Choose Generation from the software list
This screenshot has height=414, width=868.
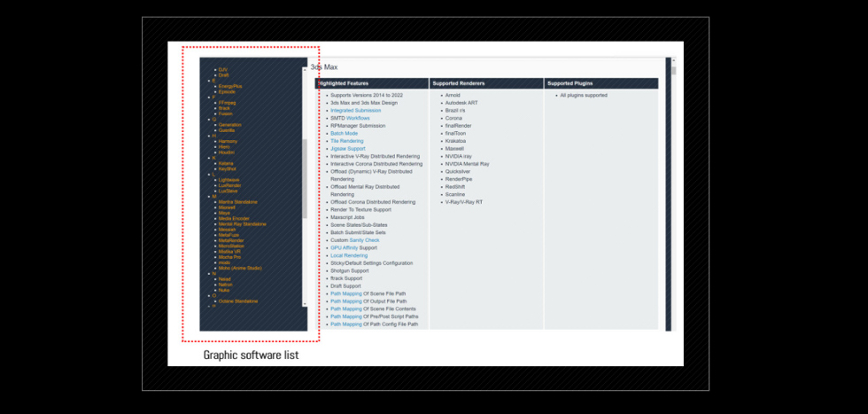[x=229, y=125]
